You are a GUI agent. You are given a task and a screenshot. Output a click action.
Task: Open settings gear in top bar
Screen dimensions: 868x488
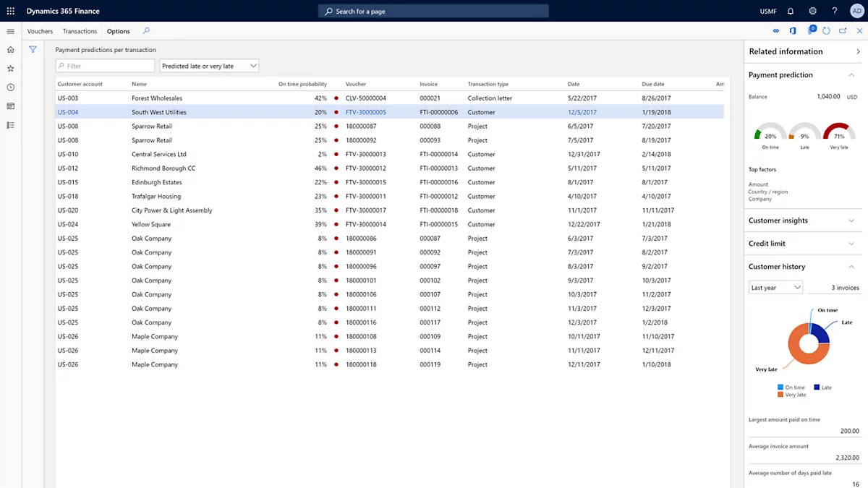pyautogui.click(x=812, y=11)
